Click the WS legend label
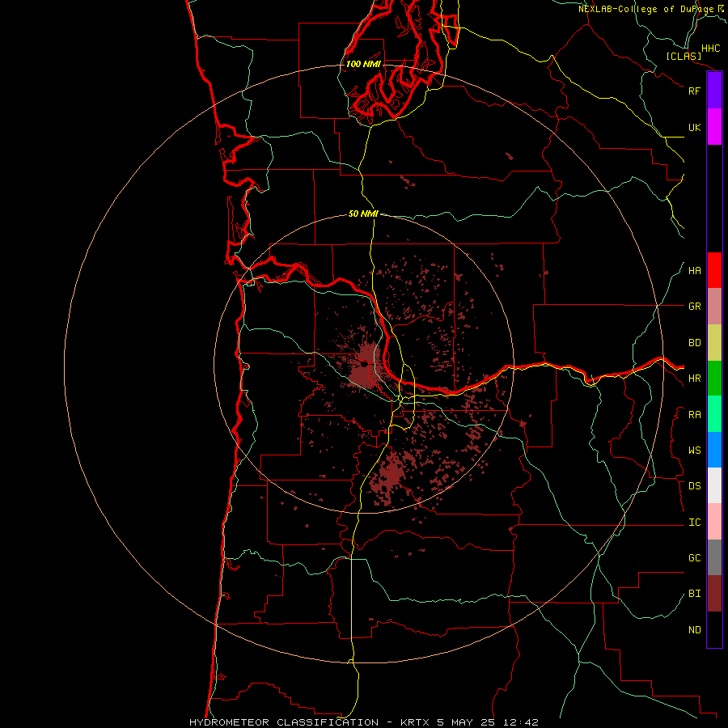The height and width of the screenshot is (728, 728). (x=695, y=450)
